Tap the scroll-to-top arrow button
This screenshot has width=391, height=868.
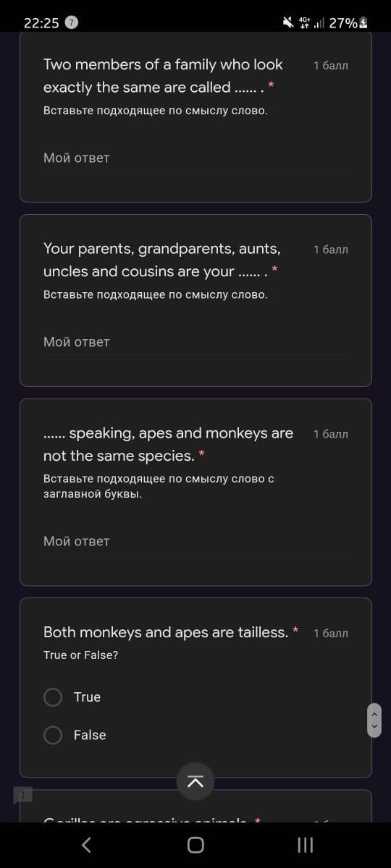coord(195,781)
